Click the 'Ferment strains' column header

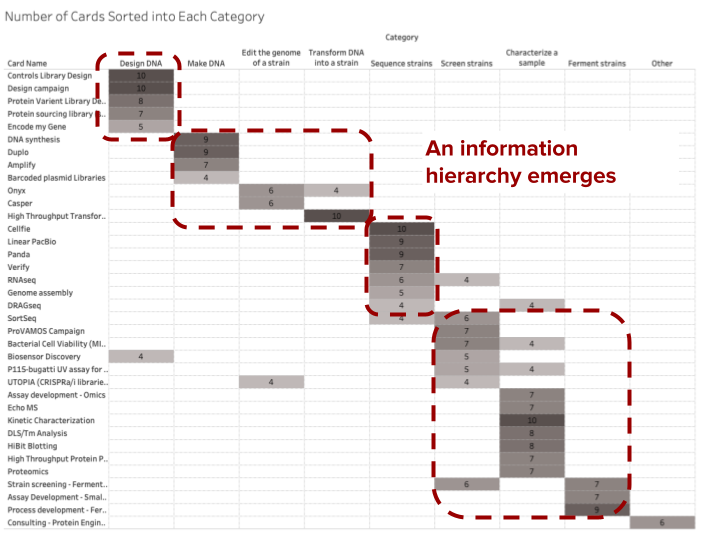597,63
